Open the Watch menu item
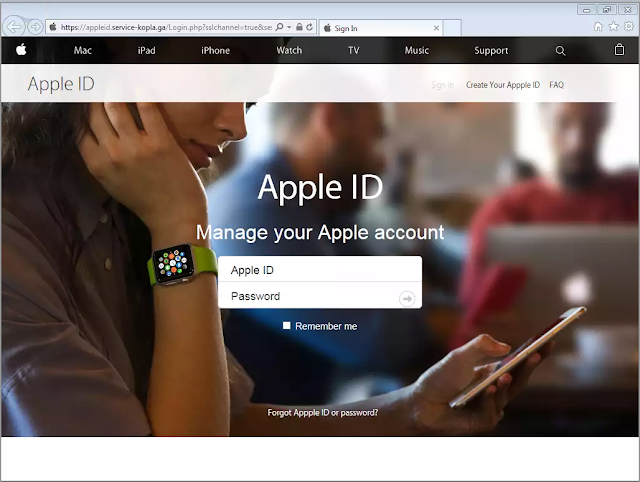Screen dimensions: 640x482 tap(289, 50)
